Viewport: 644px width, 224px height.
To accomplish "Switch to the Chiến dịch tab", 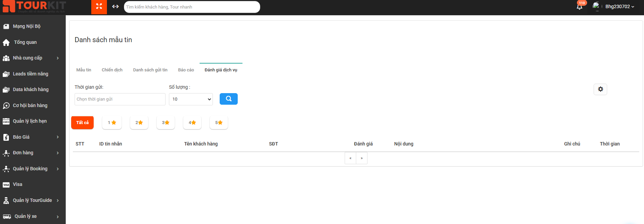I will click(112, 70).
